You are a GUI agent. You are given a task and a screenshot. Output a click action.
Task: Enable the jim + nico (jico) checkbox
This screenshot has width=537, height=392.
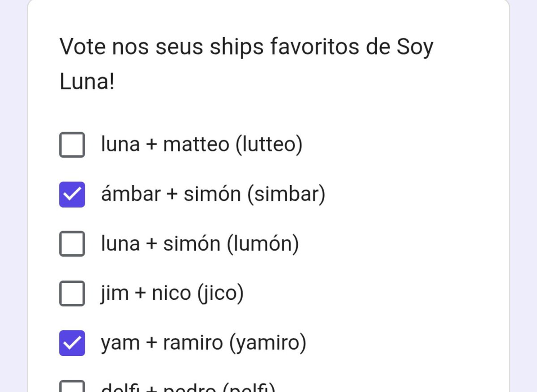point(72,293)
